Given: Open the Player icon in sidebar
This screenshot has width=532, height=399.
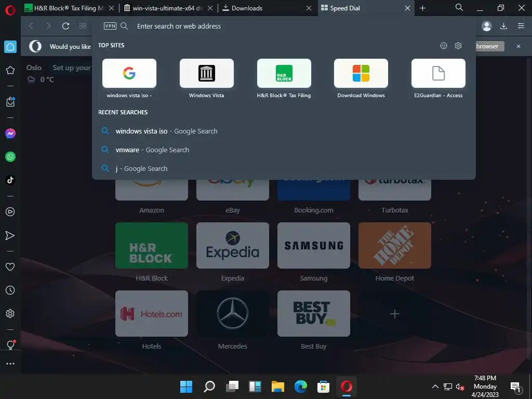Looking at the screenshot, I should click(x=10, y=212).
